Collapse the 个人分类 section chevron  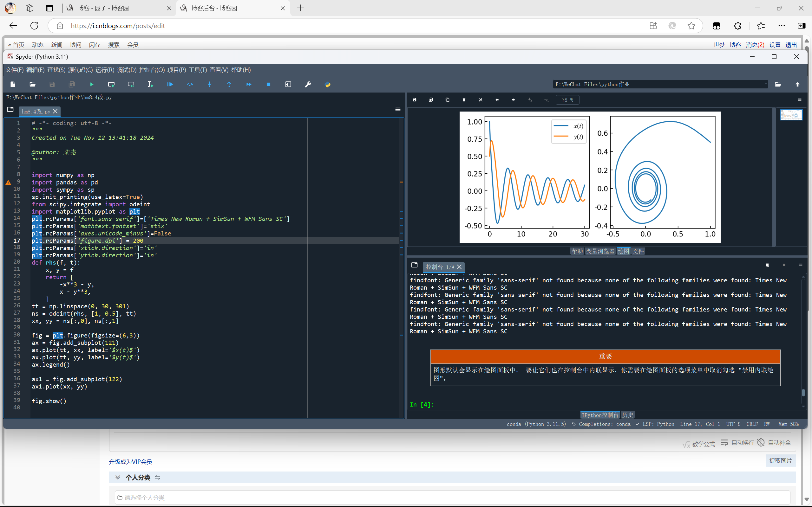pos(118,477)
